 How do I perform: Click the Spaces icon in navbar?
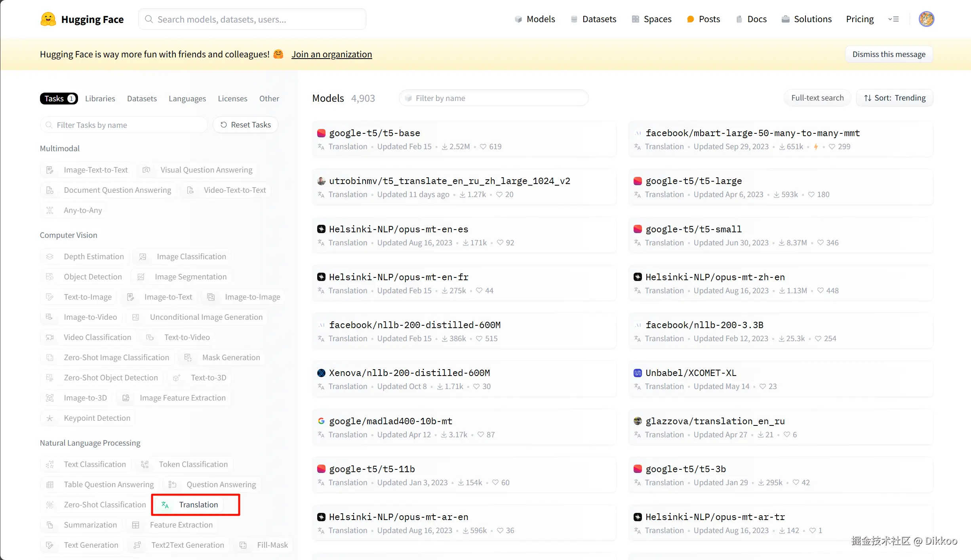[x=635, y=19]
